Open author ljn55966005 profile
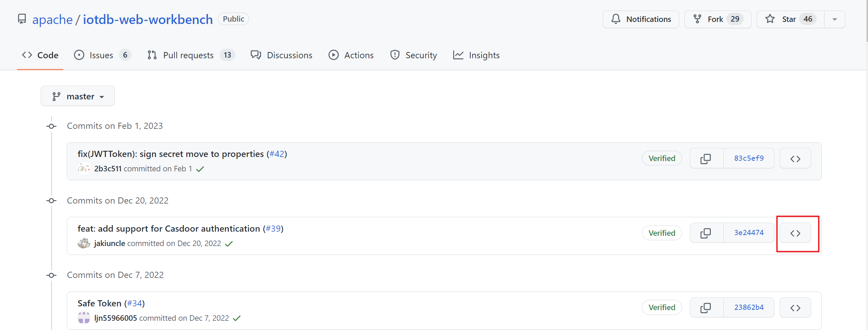 pyautogui.click(x=116, y=318)
